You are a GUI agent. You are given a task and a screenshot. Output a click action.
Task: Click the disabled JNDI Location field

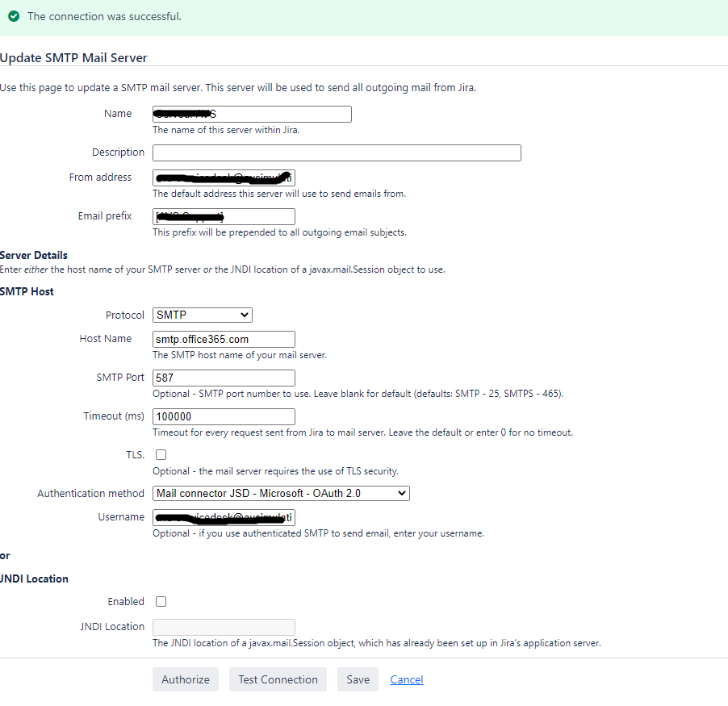click(x=224, y=627)
